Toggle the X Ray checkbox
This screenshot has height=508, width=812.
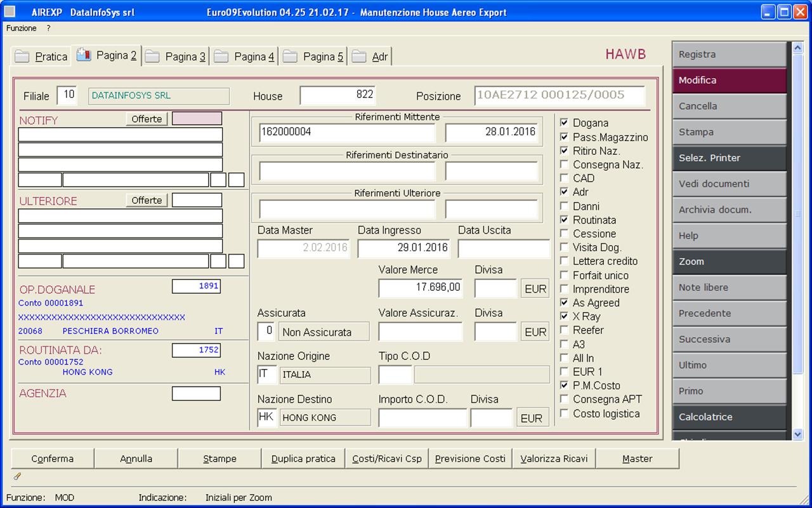click(565, 316)
